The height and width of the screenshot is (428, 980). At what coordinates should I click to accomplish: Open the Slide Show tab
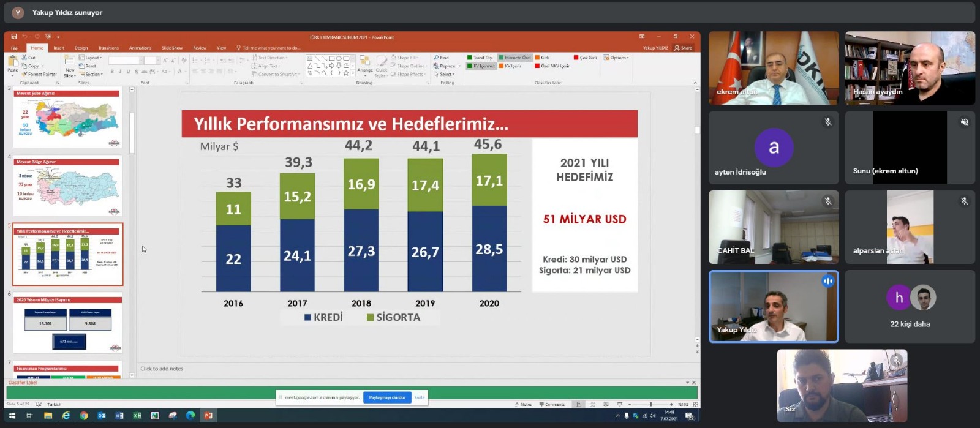click(x=172, y=48)
